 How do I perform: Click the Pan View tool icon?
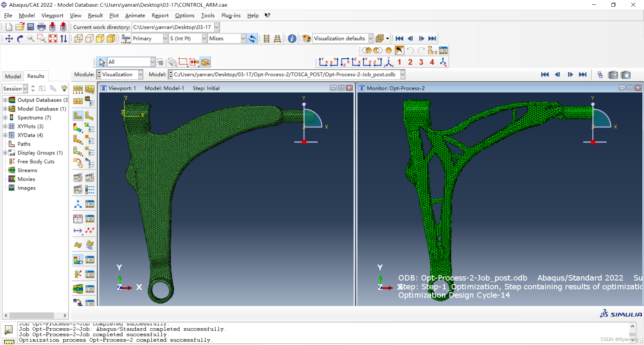[x=9, y=39]
